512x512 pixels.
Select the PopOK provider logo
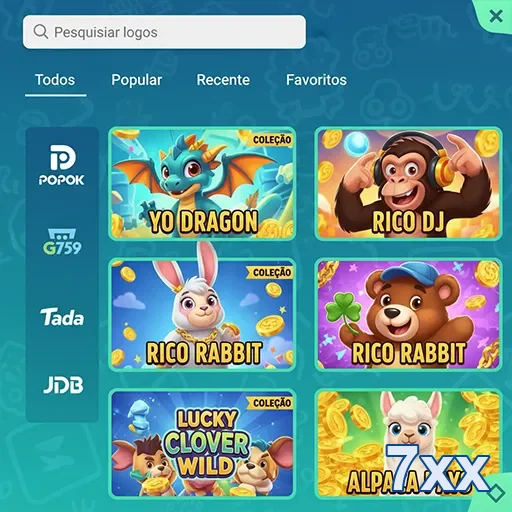62,165
